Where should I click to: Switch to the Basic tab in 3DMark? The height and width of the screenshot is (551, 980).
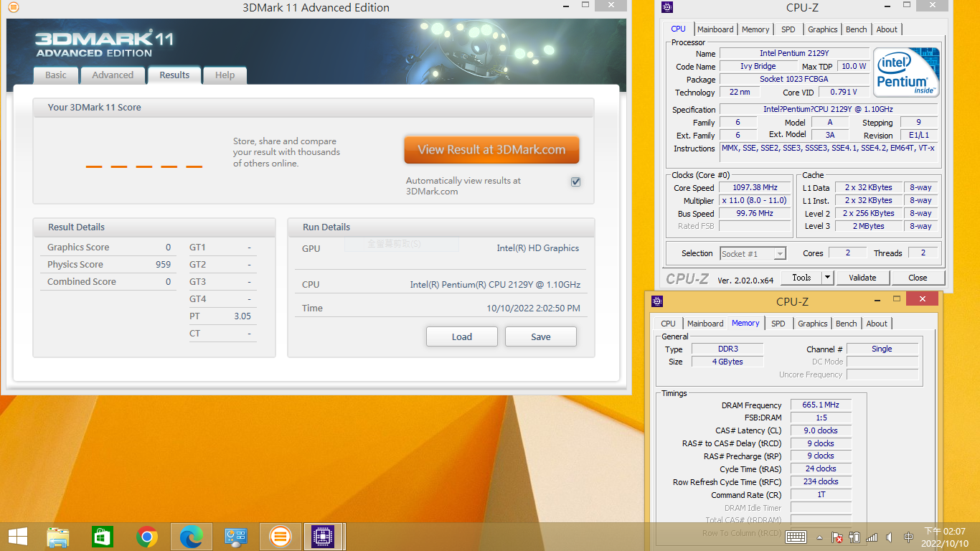coord(56,75)
